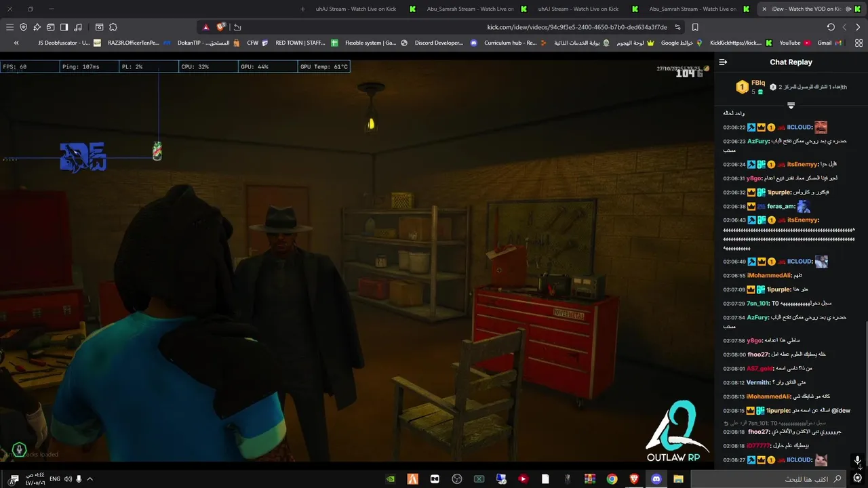Open YouTube bookmark

click(795, 43)
